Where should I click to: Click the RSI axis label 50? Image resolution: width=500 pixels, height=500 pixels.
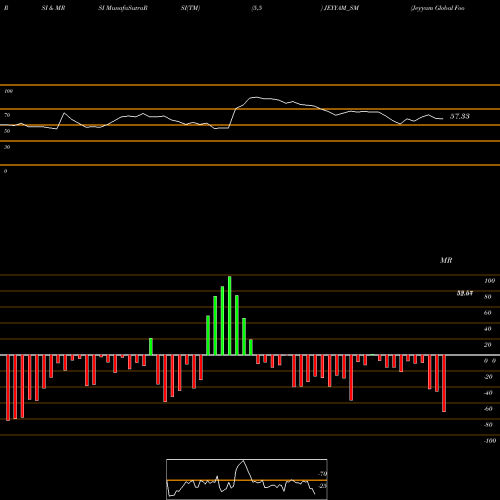coord(7,131)
